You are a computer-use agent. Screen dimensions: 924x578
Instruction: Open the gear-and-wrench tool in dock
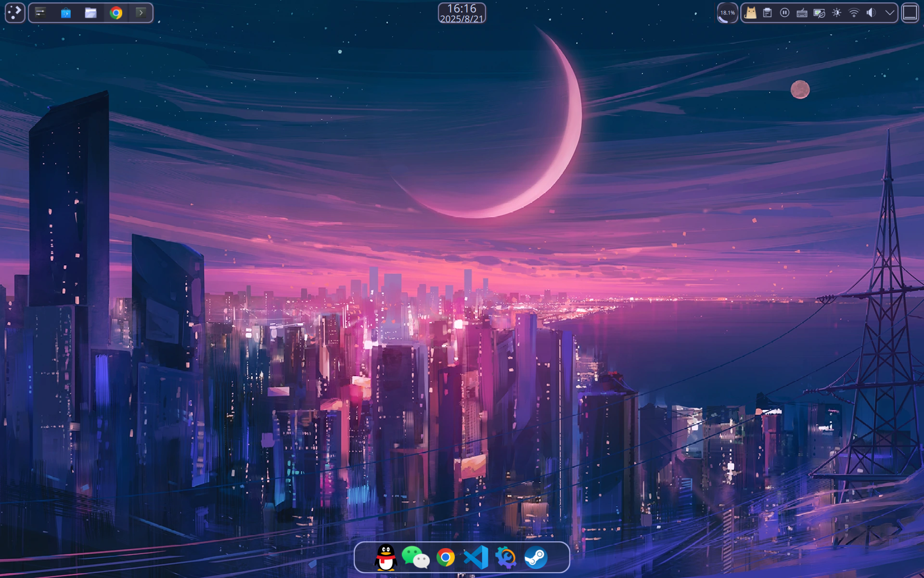[x=506, y=558]
